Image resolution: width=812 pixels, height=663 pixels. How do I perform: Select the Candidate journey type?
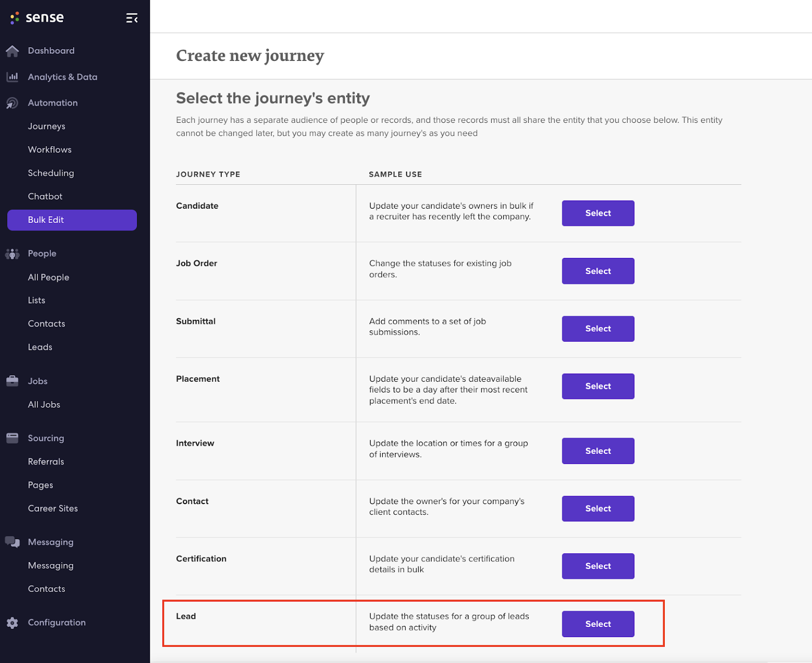coord(598,213)
